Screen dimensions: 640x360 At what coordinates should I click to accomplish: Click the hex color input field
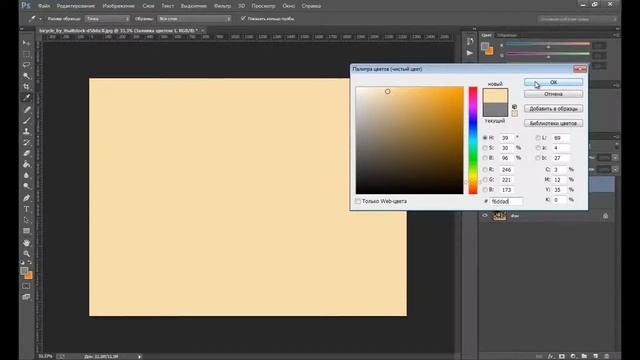(x=506, y=201)
